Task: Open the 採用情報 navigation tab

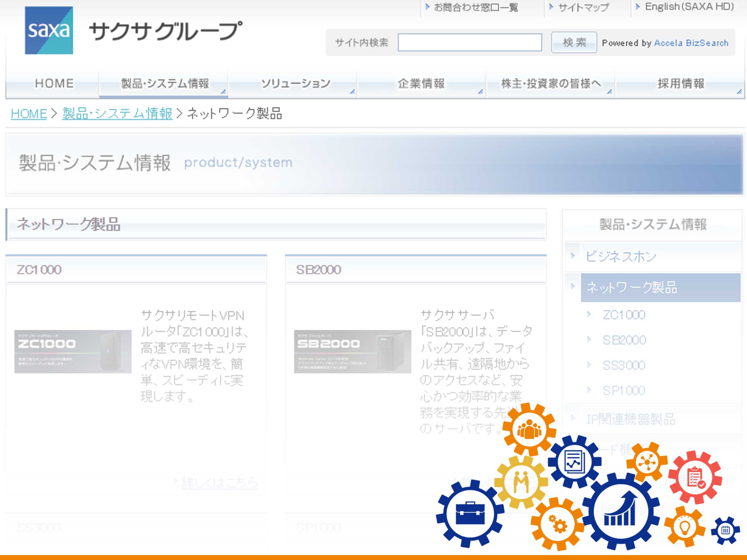Action: (680, 83)
